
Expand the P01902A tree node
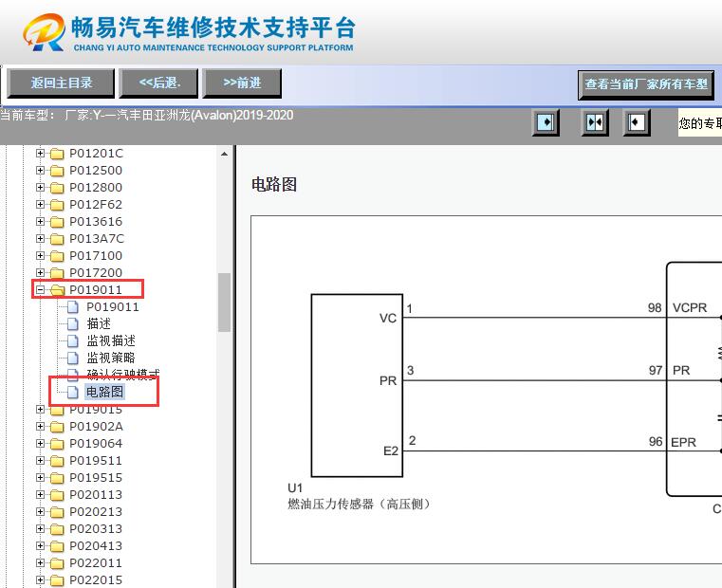point(40,426)
